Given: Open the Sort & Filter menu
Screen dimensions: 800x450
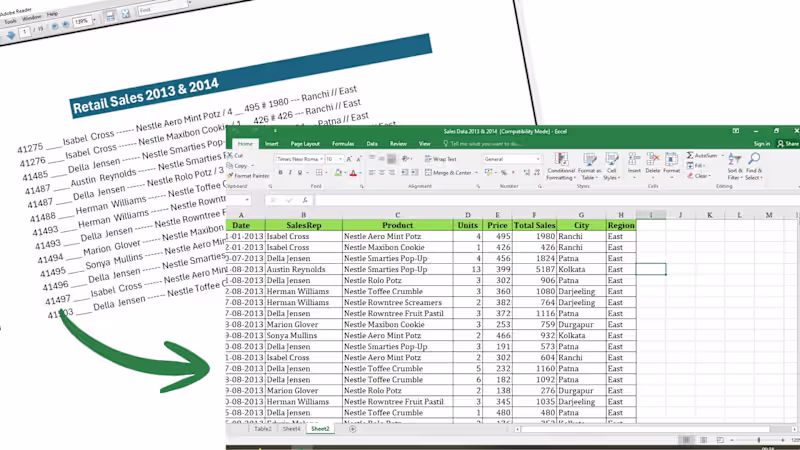Looking at the screenshot, I should [x=735, y=166].
